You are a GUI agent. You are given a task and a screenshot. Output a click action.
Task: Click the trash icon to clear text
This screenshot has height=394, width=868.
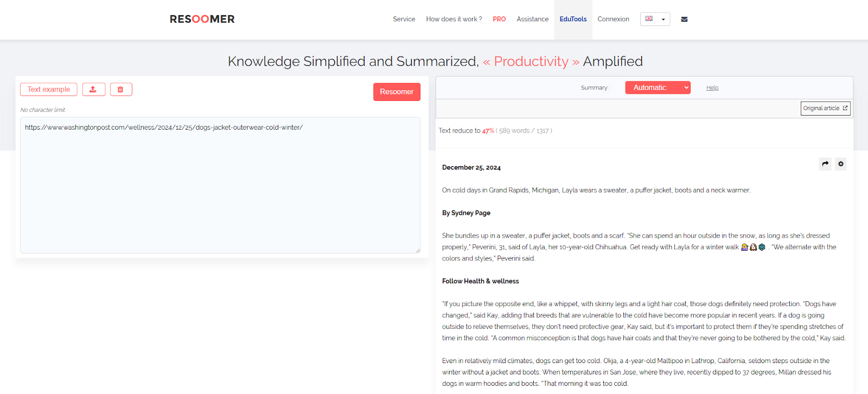point(121,90)
